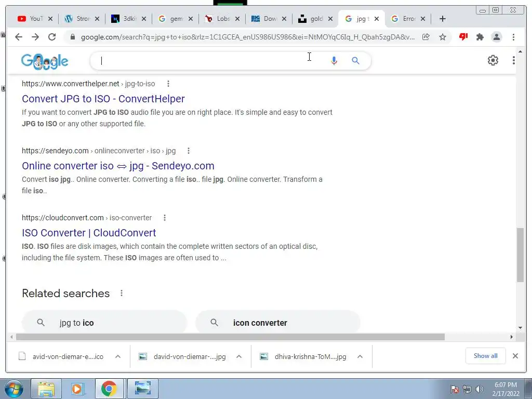Open Chrome's three-dot menu
Viewport: 532px width, 399px height.
point(513,37)
